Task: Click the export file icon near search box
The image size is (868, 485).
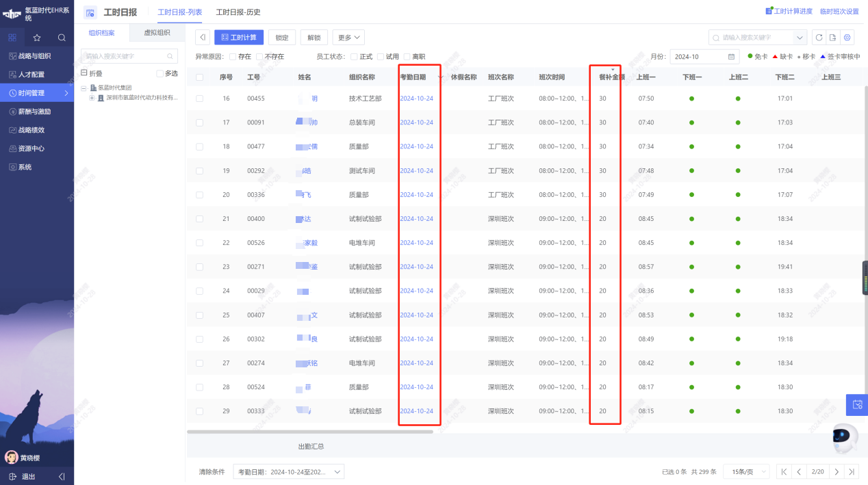Action: [x=834, y=38]
